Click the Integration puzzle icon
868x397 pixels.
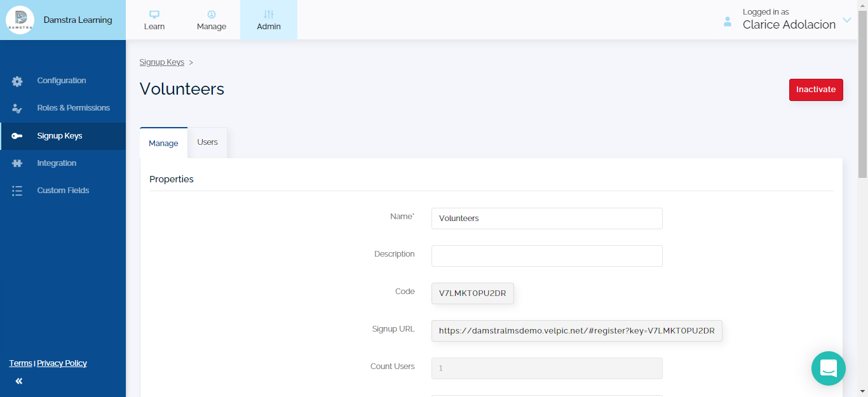(17, 163)
